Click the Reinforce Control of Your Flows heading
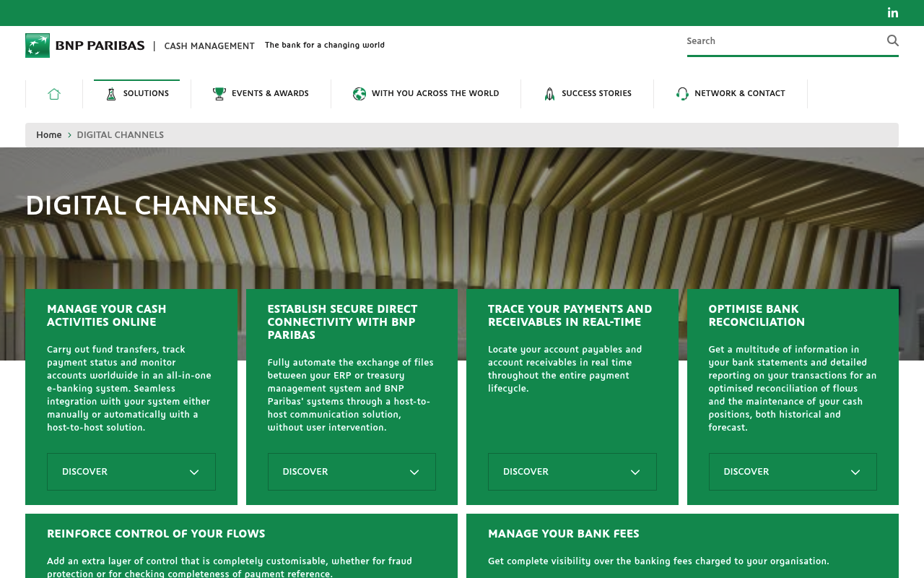The image size is (924, 578). click(156, 534)
